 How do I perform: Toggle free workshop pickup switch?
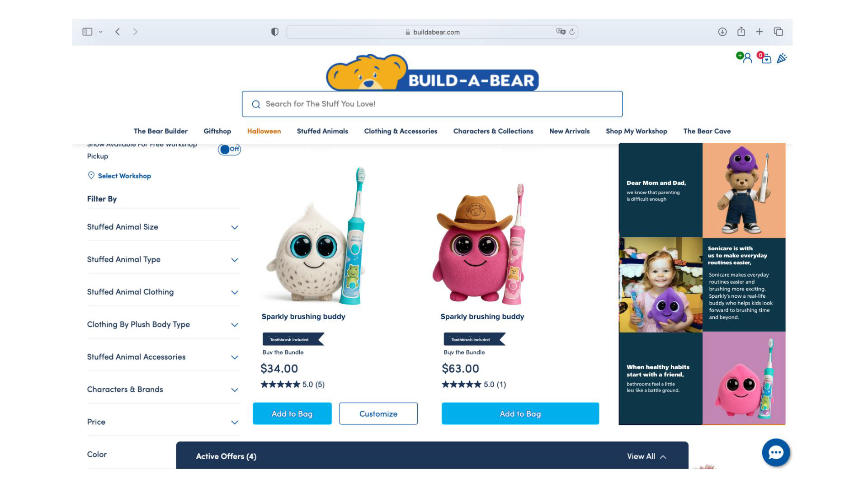(x=229, y=149)
